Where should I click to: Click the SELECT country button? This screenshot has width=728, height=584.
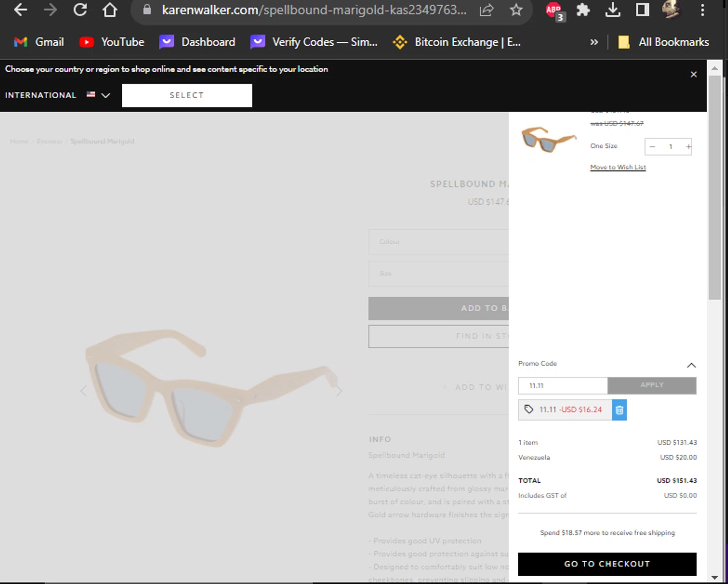187,95
